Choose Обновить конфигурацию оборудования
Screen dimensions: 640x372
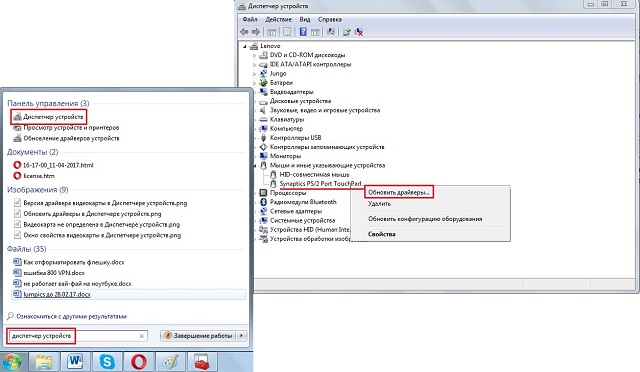425,219
